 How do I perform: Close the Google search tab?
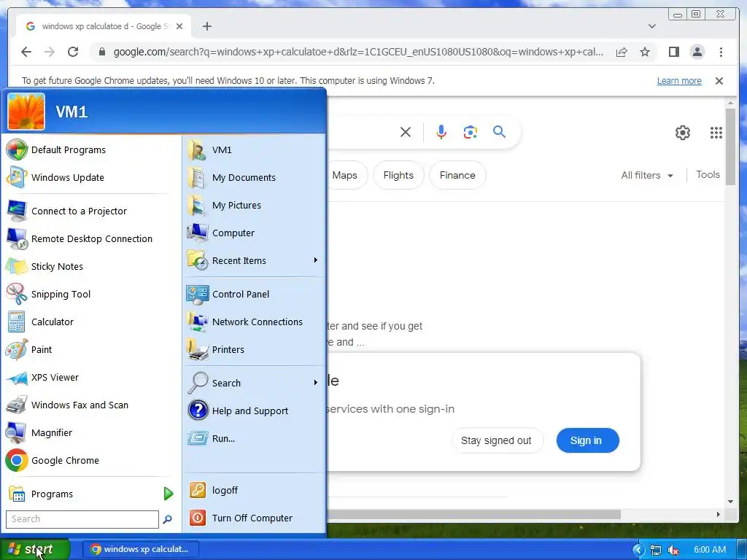(179, 26)
